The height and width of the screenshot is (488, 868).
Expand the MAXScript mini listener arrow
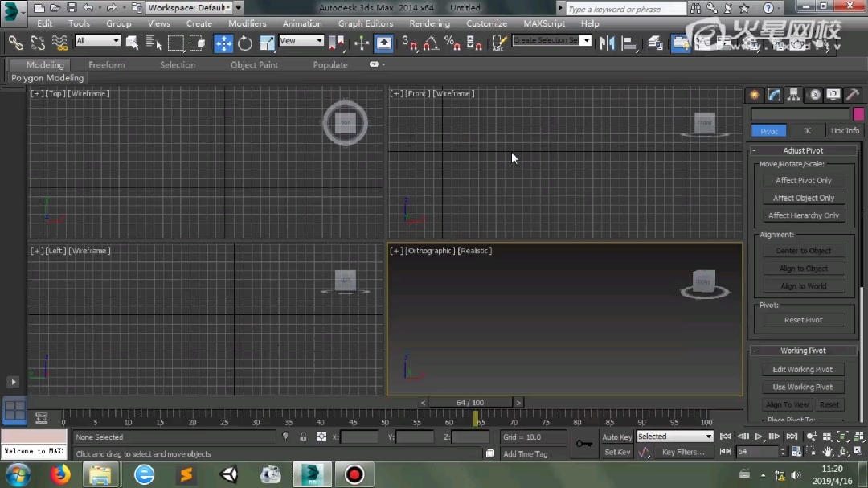pyautogui.click(x=14, y=382)
